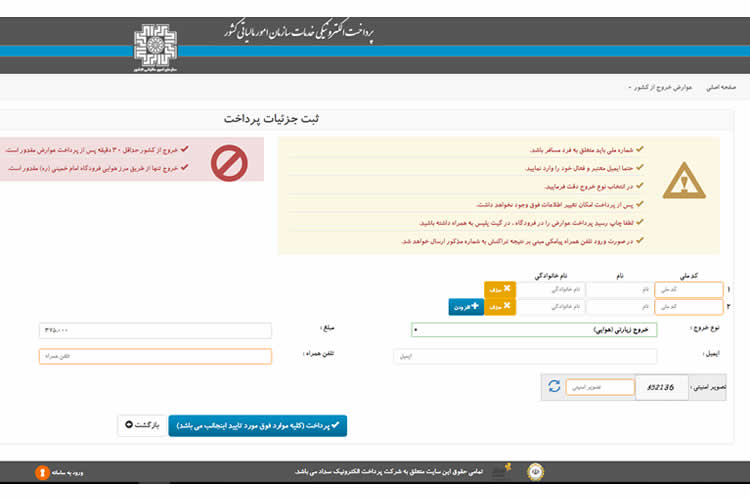This screenshot has height=500, width=750.
Task: Open the صفحه اصلی breadcrumb link
Action: click(x=721, y=87)
